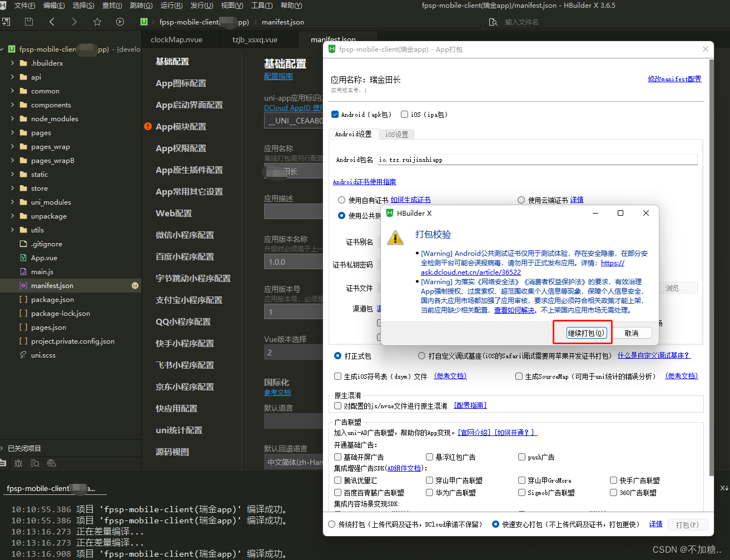Click the yellow warning triangle in dialog
The height and width of the screenshot is (560, 730).
(395, 237)
